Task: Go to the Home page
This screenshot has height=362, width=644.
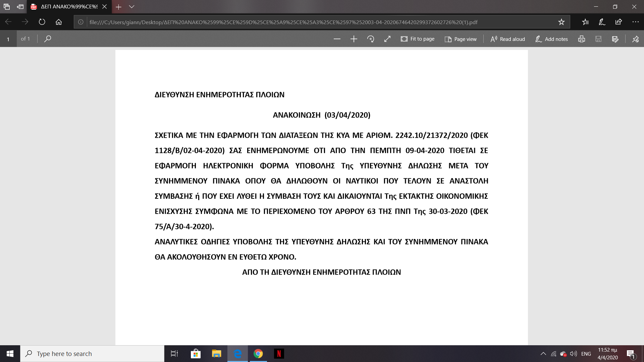Action: click(59, 22)
